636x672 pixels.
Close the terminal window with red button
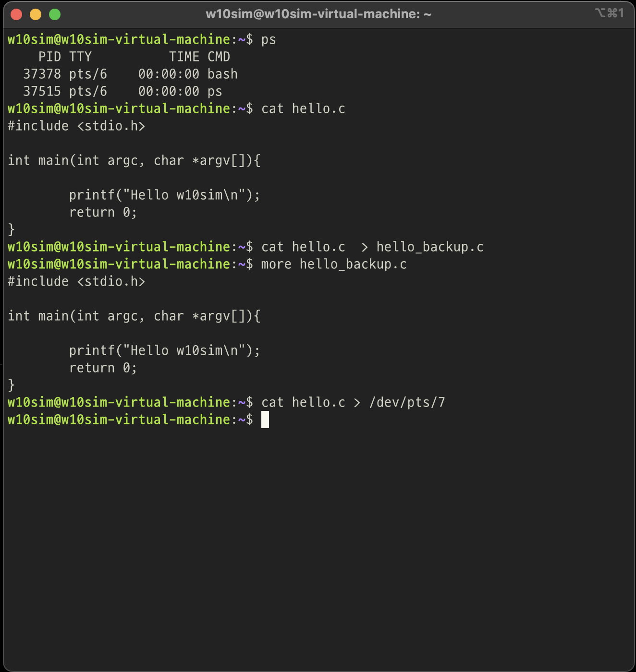coord(16,14)
